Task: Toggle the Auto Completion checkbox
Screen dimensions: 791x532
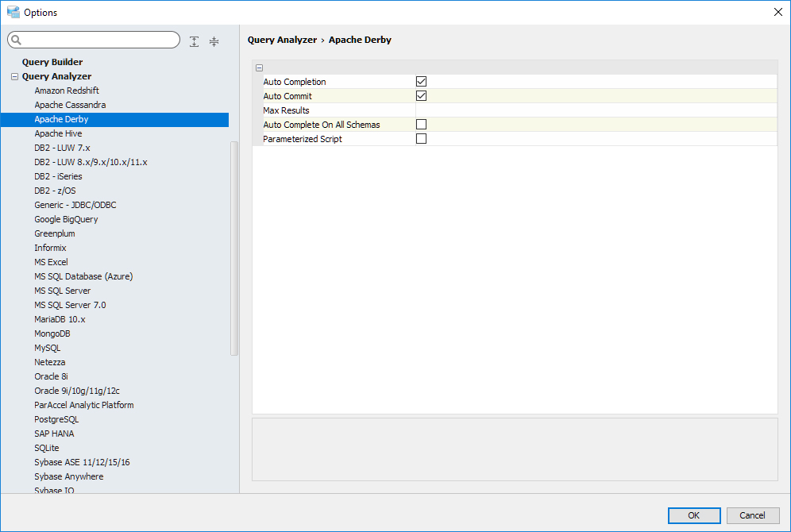Action: pyautogui.click(x=422, y=82)
